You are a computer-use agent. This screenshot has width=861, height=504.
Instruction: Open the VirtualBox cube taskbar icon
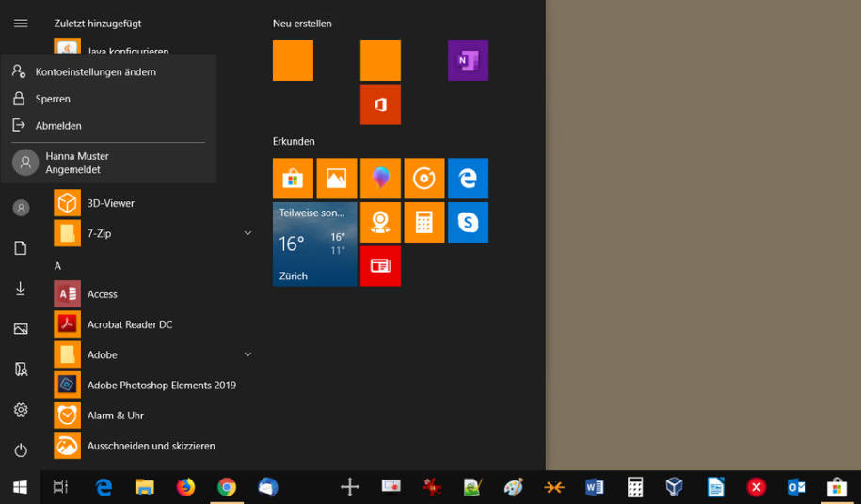(675, 487)
